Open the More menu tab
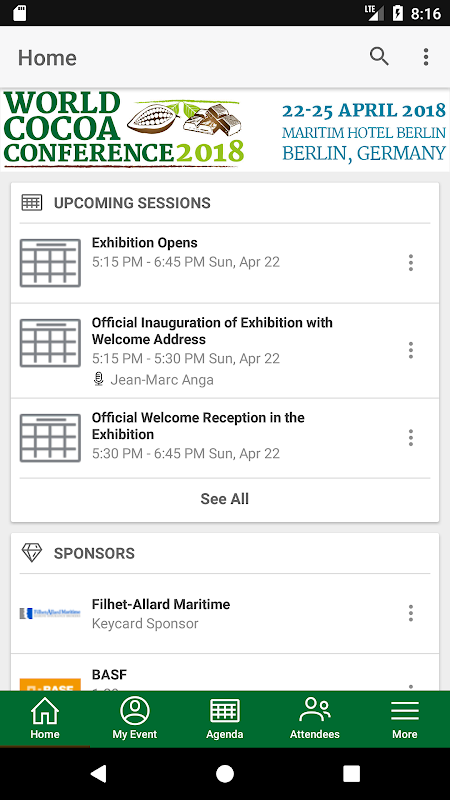Image resolution: width=450 pixels, height=800 pixels. (405, 719)
